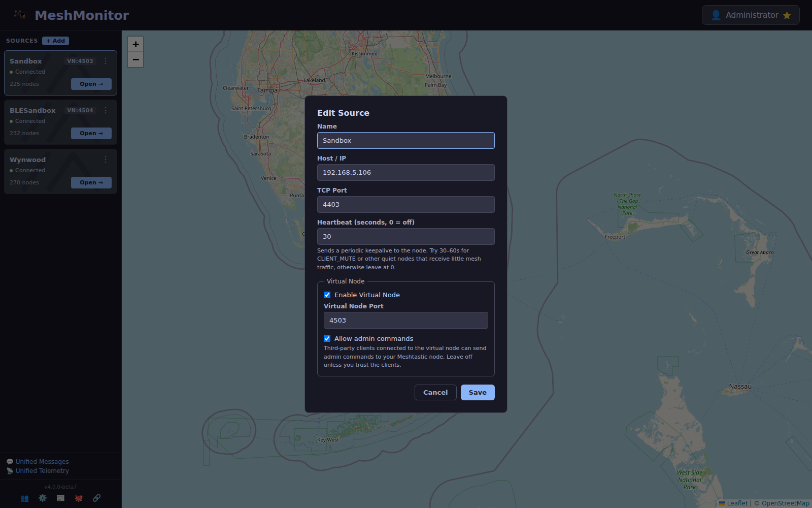Click the Administrator star icon
The height and width of the screenshot is (508, 812).
[787, 15]
